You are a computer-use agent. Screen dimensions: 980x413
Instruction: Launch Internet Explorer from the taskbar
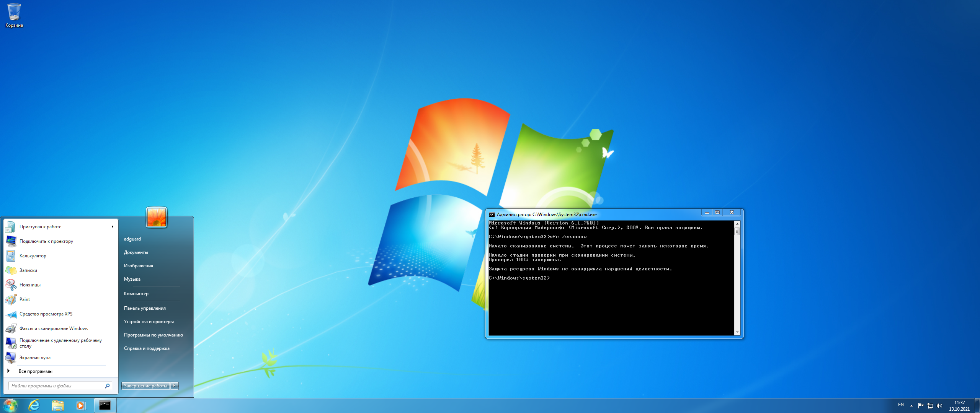click(34, 405)
